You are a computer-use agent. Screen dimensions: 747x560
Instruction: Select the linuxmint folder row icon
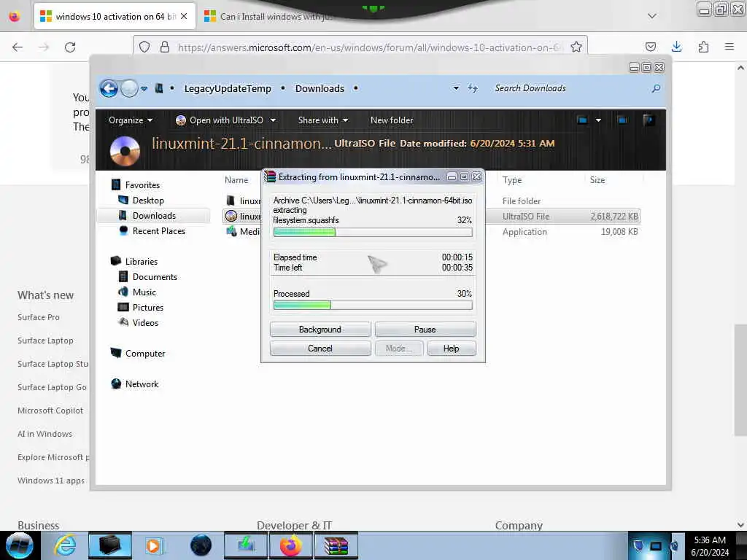[x=231, y=201]
